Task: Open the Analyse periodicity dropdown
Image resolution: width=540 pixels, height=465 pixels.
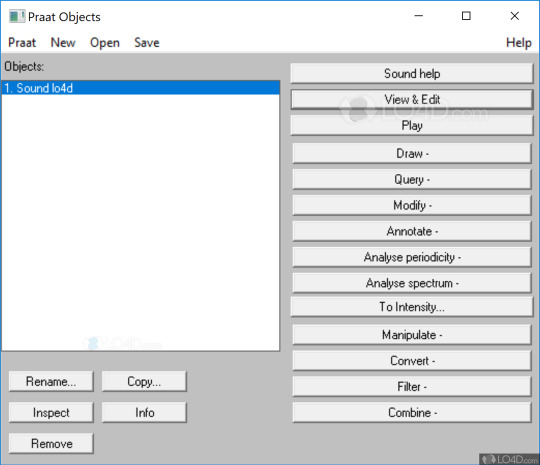Action: point(412,257)
